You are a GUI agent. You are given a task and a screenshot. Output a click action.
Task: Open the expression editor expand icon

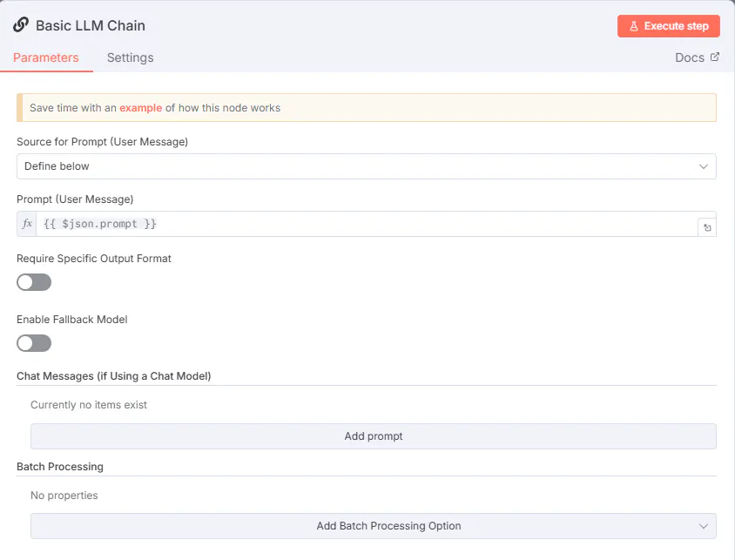coord(707,227)
